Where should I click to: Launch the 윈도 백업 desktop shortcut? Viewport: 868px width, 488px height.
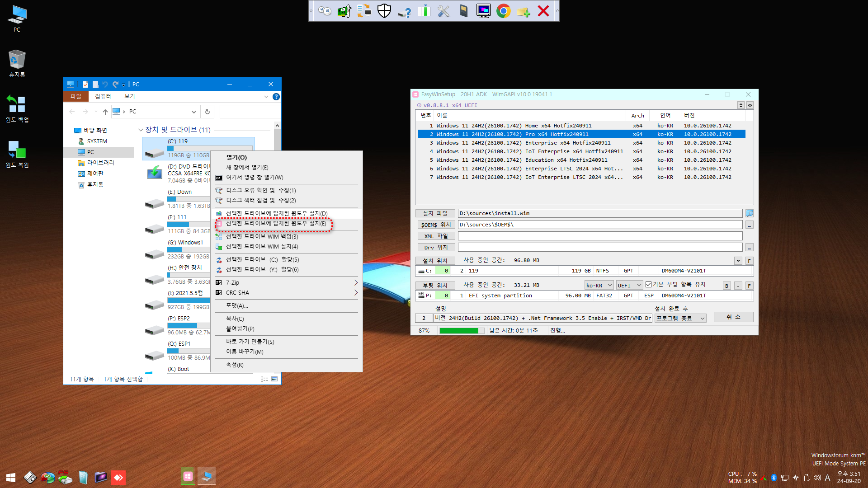click(x=17, y=109)
